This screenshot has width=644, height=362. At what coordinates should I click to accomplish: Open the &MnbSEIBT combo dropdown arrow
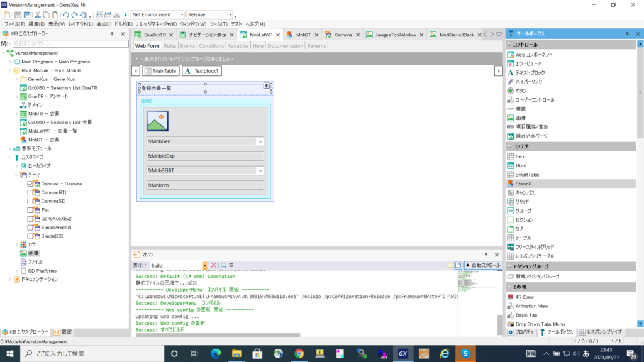pyautogui.click(x=260, y=171)
